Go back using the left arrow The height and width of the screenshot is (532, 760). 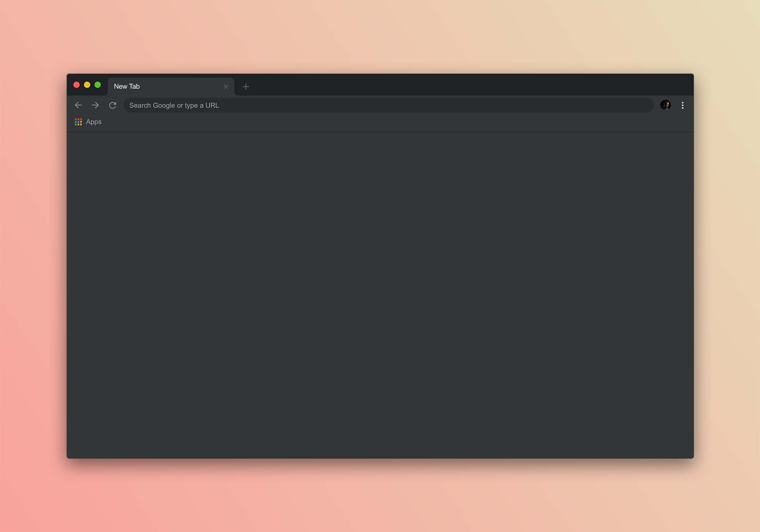78,105
